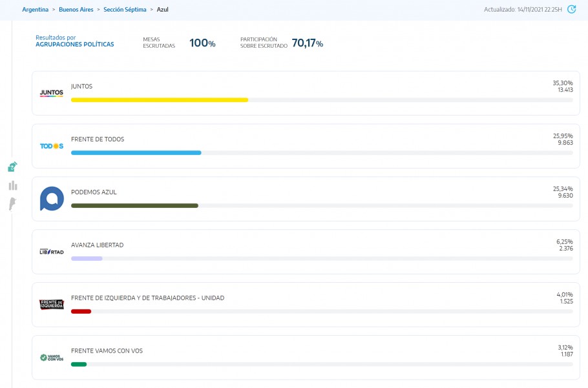Click the Podemos Azul speech-bubble logo
This screenshot has height=388, width=588.
pyautogui.click(x=52, y=198)
